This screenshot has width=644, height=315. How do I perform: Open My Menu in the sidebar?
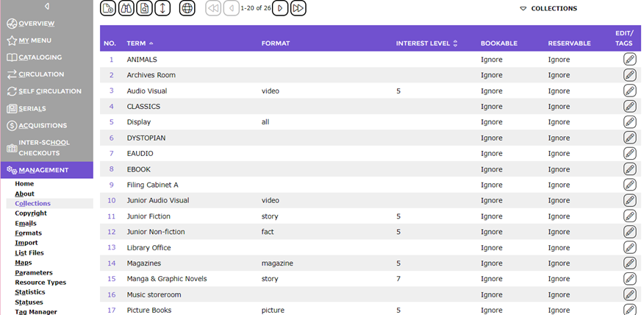(x=29, y=40)
